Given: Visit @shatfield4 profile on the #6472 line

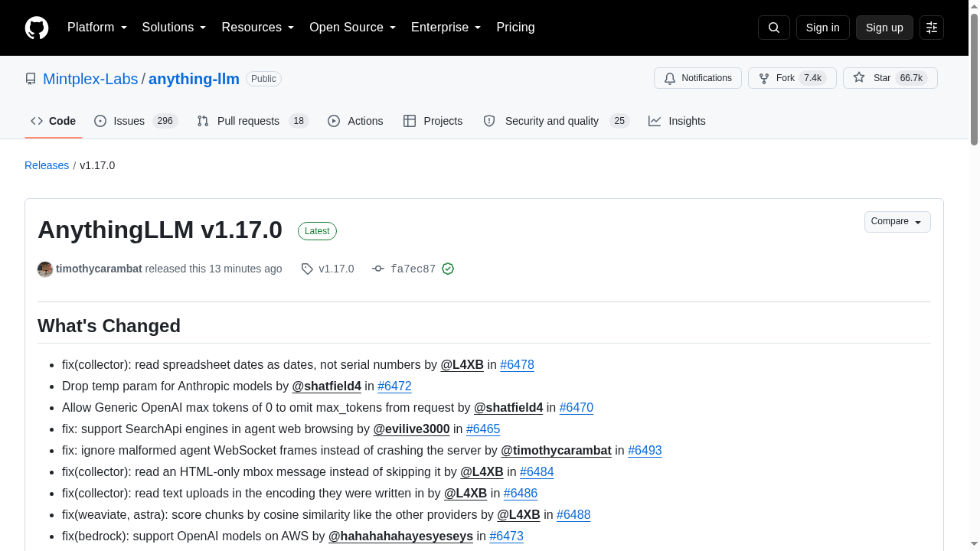Looking at the screenshot, I should 327,386.
